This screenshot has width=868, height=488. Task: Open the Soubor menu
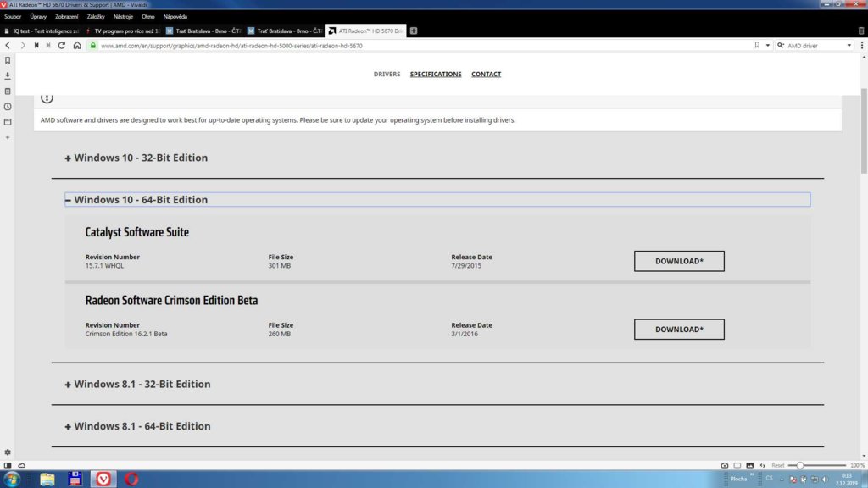[13, 17]
